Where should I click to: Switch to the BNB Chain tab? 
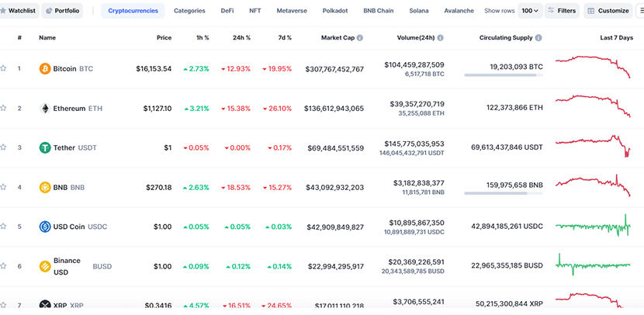click(379, 11)
